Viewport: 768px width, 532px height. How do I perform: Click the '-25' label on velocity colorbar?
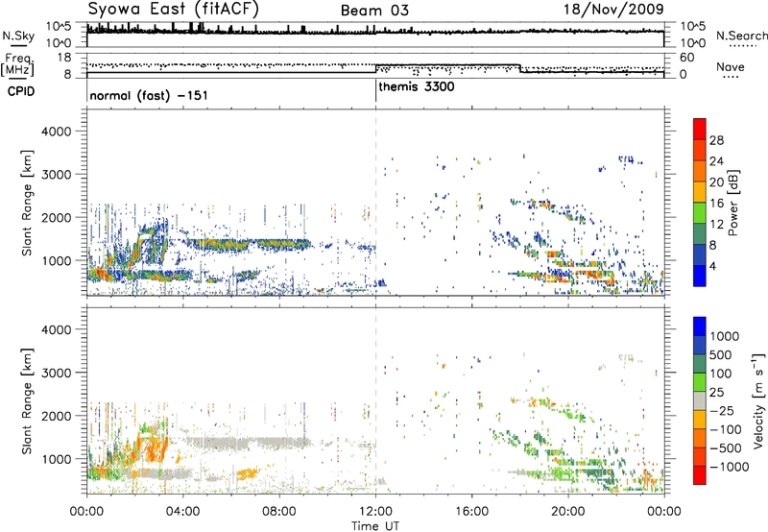(x=723, y=411)
